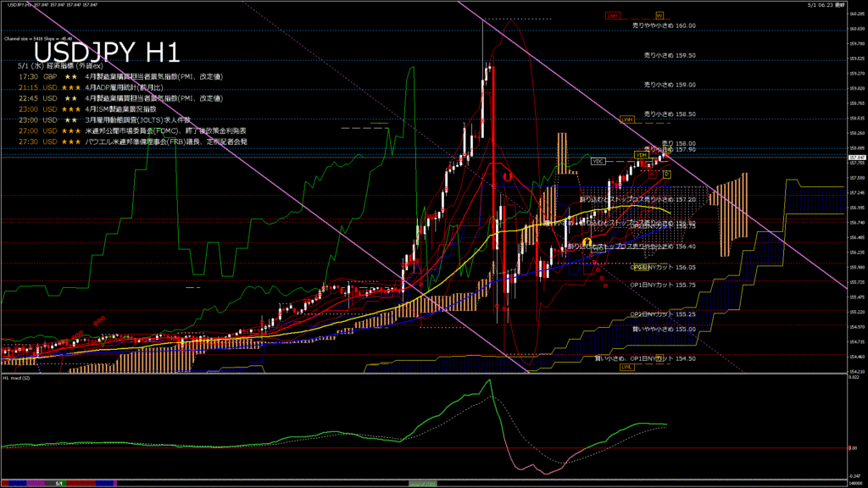Click the 売り小さめ 159.00 level label
This screenshot has height=488, width=868.
pos(670,85)
